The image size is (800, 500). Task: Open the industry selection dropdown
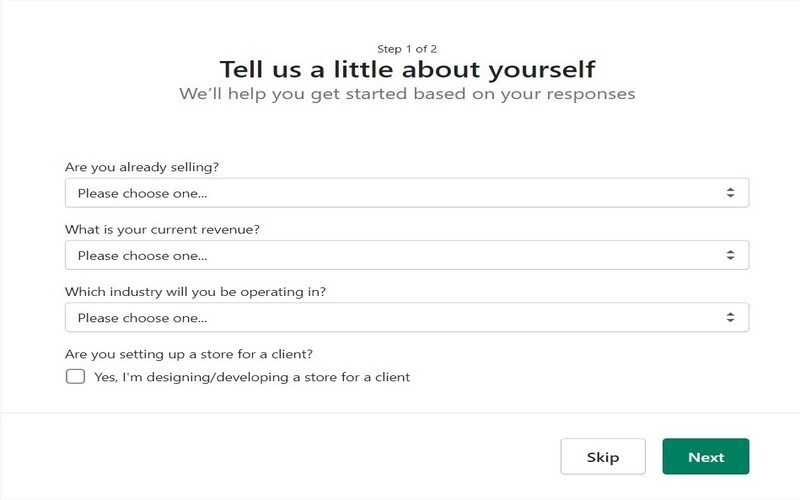406,317
